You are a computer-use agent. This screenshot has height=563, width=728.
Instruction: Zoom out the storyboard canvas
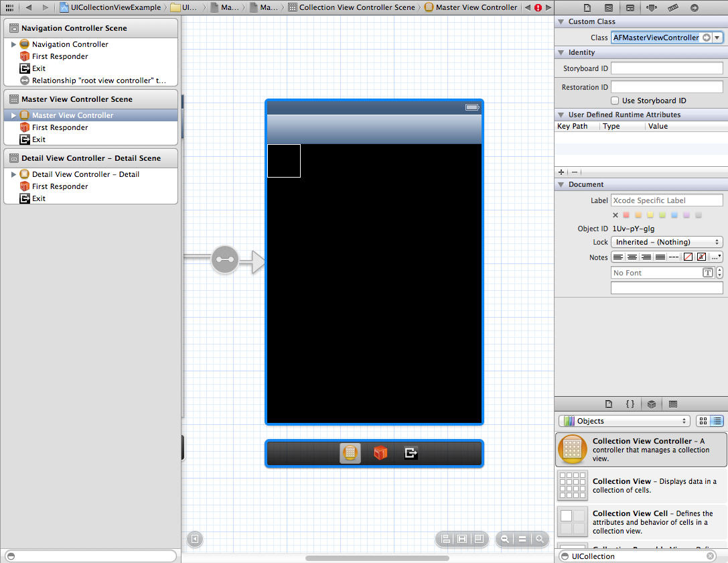(x=505, y=539)
